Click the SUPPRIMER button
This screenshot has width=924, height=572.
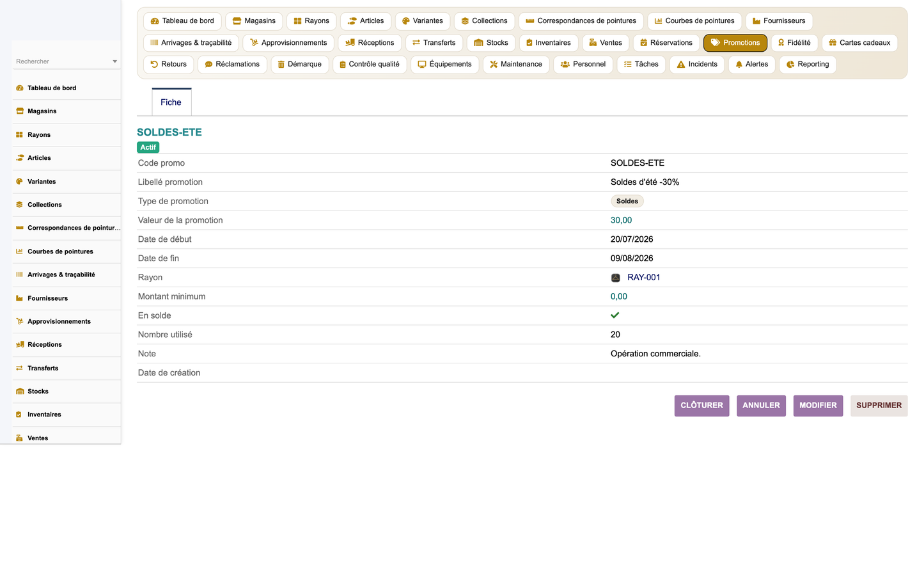879,406
